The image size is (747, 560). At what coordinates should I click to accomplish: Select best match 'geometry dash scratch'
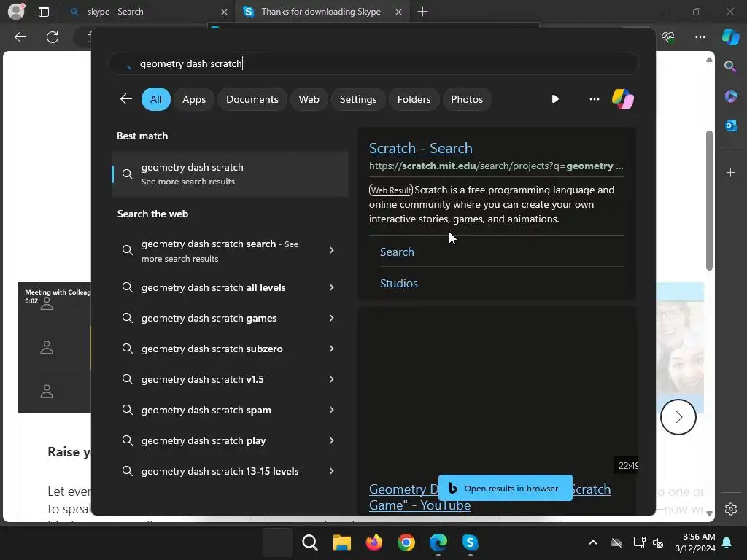[x=230, y=174]
